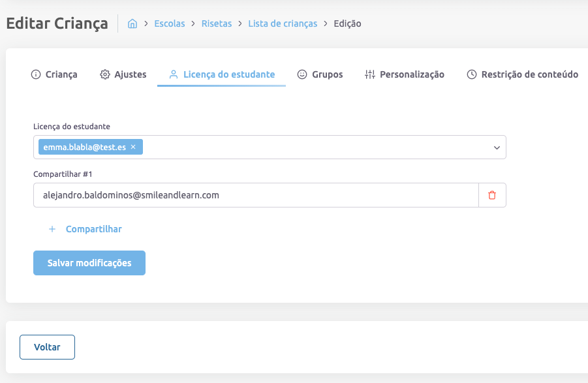Click the sliders icon on Personalização tab
The height and width of the screenshot is (383, 588).
370,74
